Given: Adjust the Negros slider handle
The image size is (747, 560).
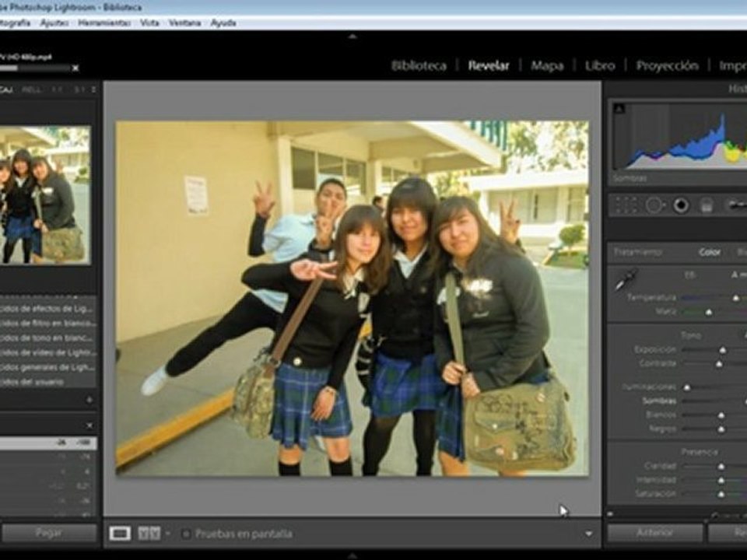Looking at the screenshot, I should 721,429.
